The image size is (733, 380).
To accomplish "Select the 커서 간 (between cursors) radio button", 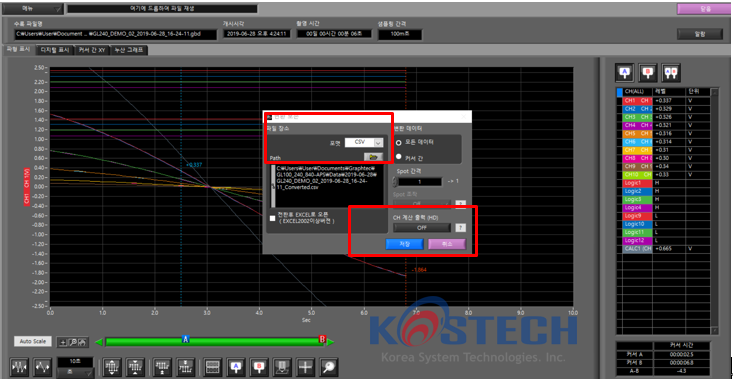I will [x=399, y=157].
